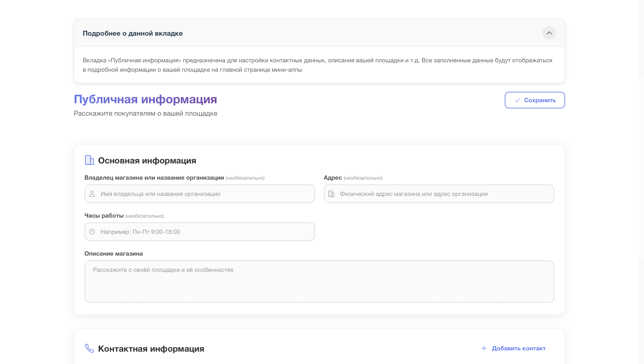Click the 'Адрес' field label
This screenshot has width=644, height=364.
pyautogui.click(x=332, y=178)
